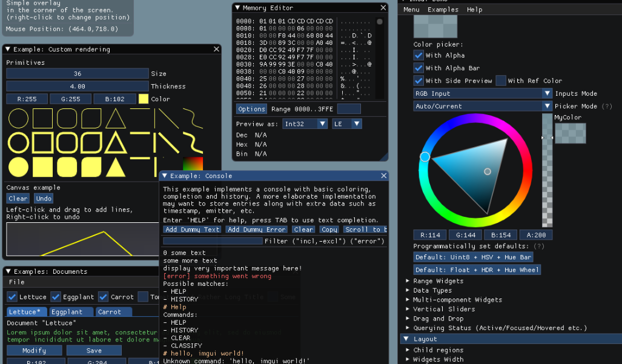Click the console Clear button
Image resolution: width=622 pixels, height=364 pixels.
pyautogui.click(x=303, y=230)
